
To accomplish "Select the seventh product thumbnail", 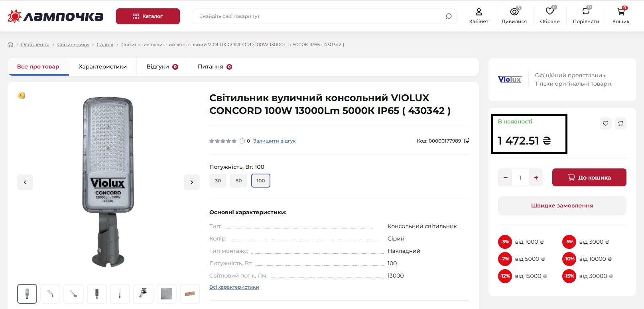I will [167, 294].
